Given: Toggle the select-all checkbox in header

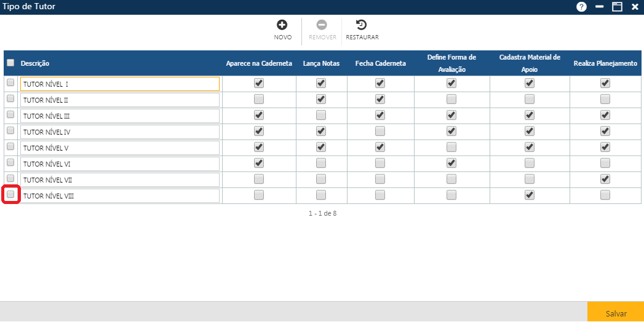Looking at the screenshot, I should 10,63.
